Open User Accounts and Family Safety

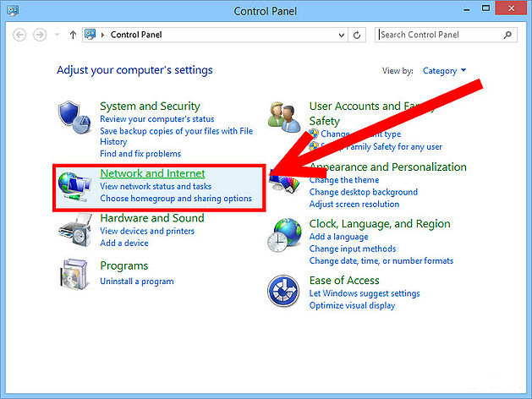pos(372,113)
